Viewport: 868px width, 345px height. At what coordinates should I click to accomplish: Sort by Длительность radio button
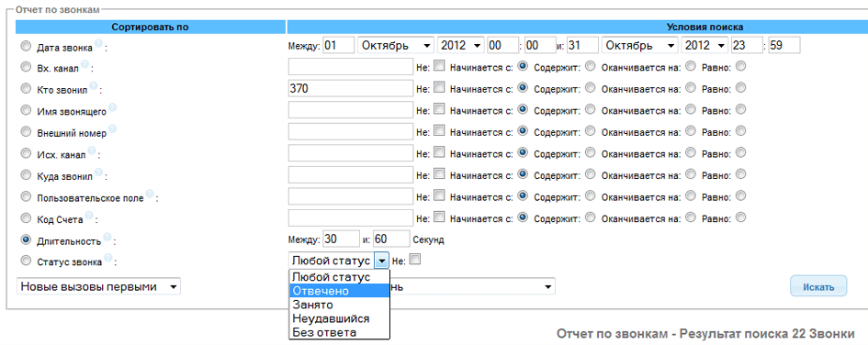coord(26,239)
